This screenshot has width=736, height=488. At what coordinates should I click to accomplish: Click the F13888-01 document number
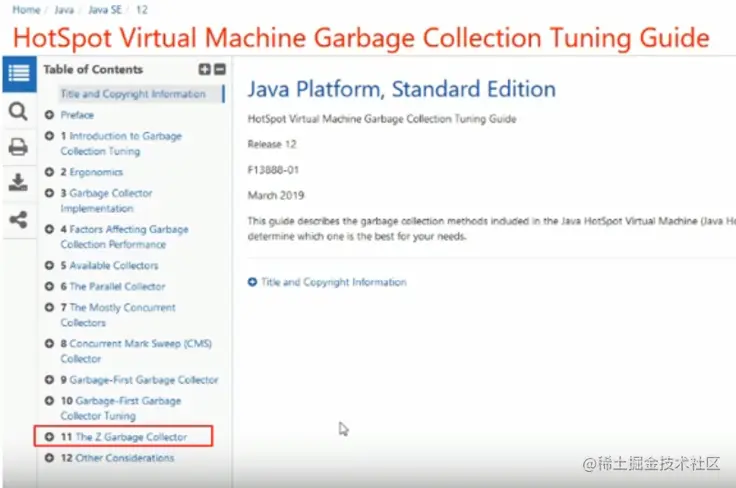click(x=273, y=170)
